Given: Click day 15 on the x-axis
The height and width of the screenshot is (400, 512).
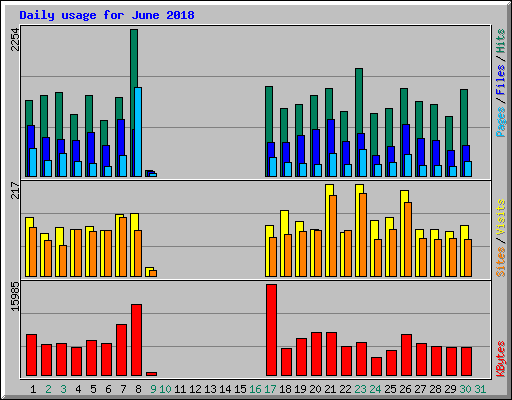Looking at the screenshot, I should click(240, 389).
